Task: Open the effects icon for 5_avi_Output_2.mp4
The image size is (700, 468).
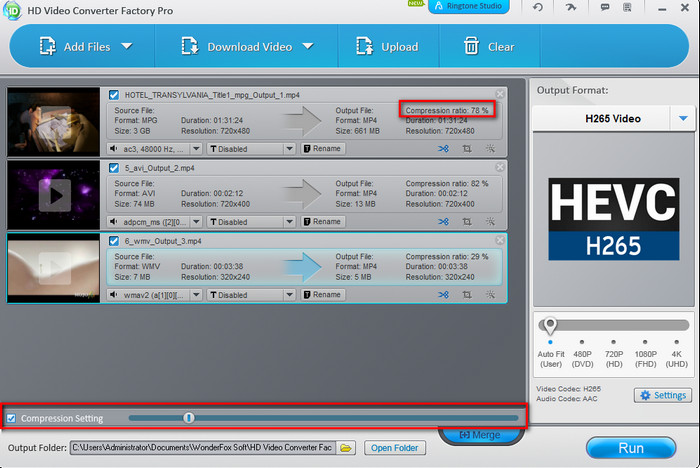Action: point(490,221)
